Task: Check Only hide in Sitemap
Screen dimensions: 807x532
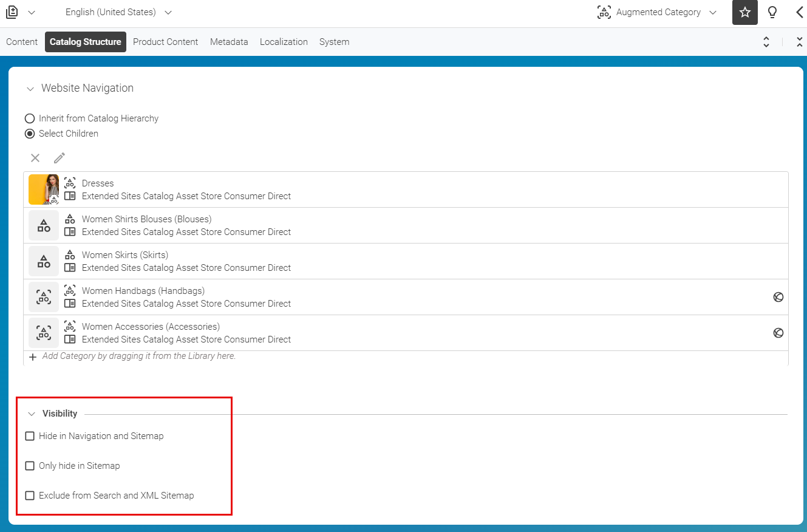Action: click(x=30, y=466)
